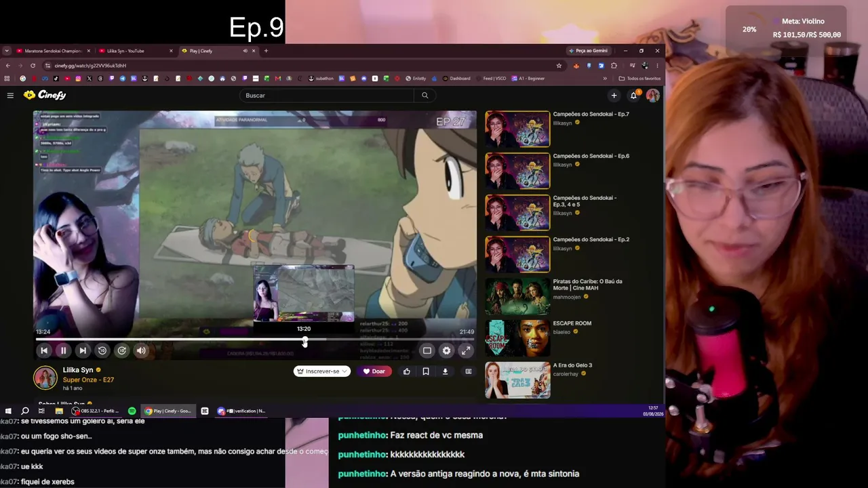Click the Buscar search field
Viewport: 868px width, 488px height.
pos(327,96)
